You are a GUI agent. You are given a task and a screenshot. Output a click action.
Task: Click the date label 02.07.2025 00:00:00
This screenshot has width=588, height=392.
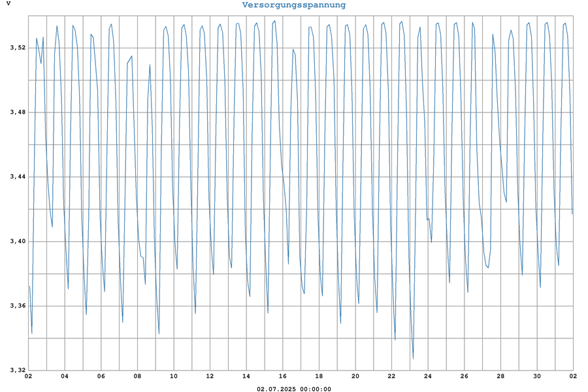point(294,389)
